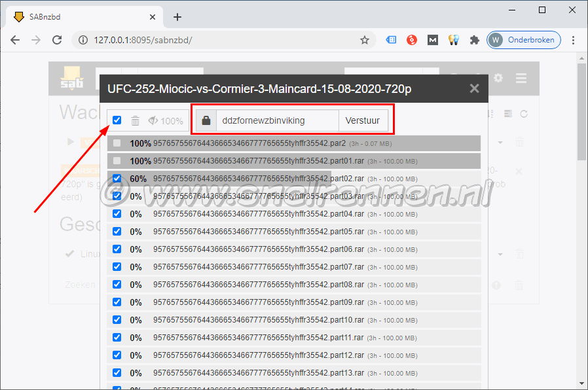
Task: Click the lightbulb extension icon
Action: coord(454,40)
